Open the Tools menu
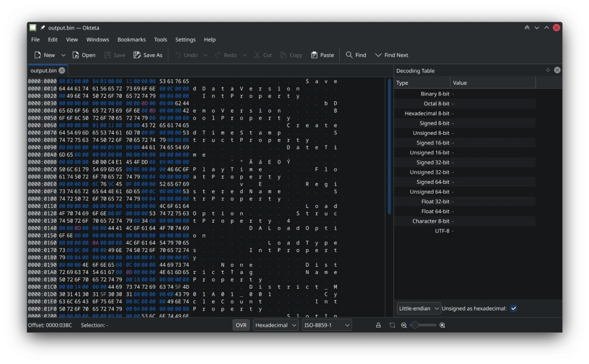Image resolution: width=589 pixels, height=364 pixels. (160, 39)
